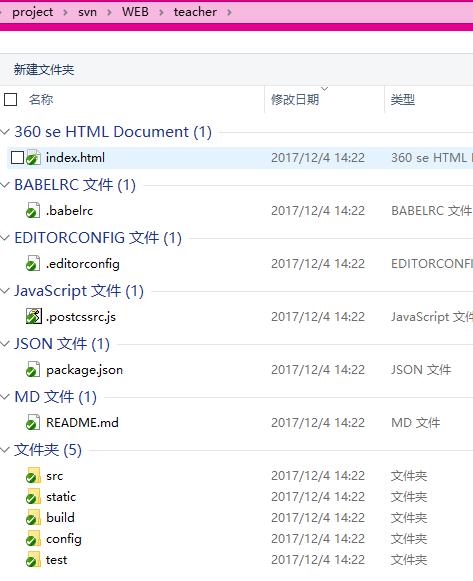473x581 pixels.
Task: Select the config folder name
Action: (x=63, y=539)
